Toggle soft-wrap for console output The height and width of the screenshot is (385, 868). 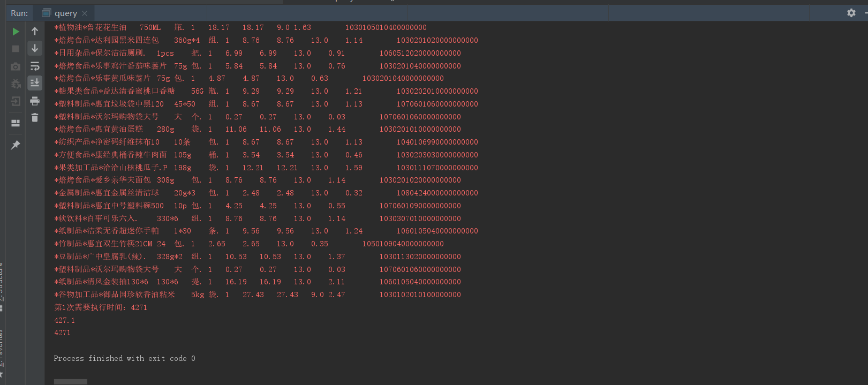pyautogui.click(x=35, y=66)
